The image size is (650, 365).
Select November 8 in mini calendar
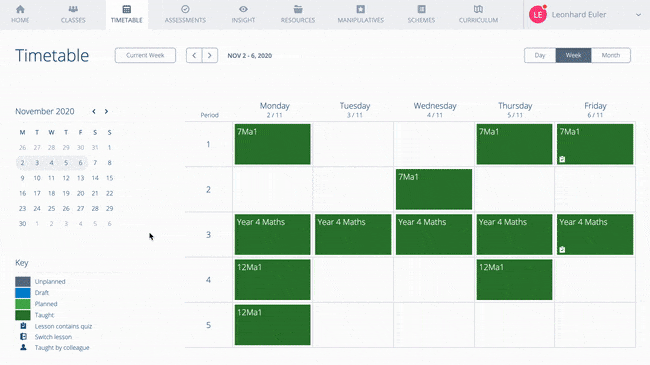coord(109,163)
